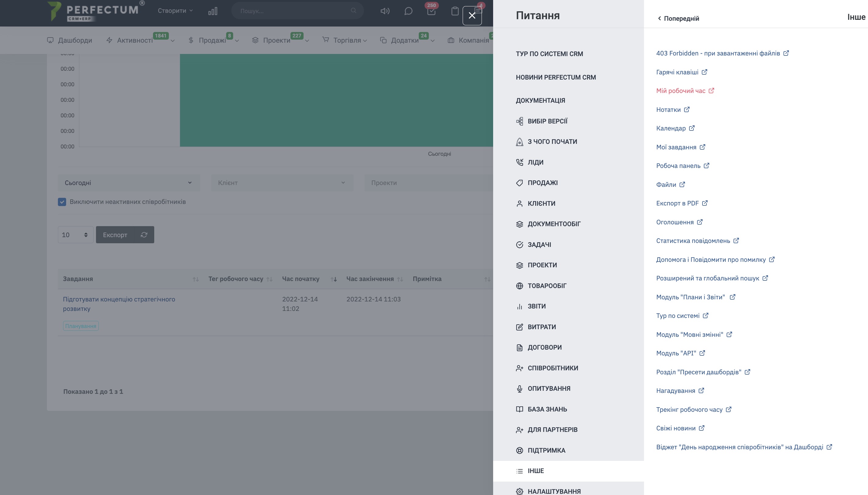Open the chat bubble messages icon
868x495 pixels.
[408, 11]
